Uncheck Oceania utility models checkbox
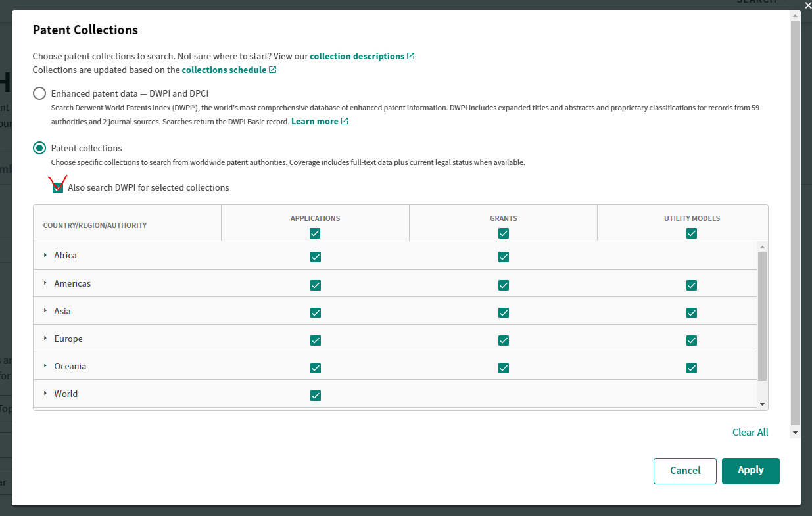The height and width of the screenshot is (516, 812). point(691,368)
